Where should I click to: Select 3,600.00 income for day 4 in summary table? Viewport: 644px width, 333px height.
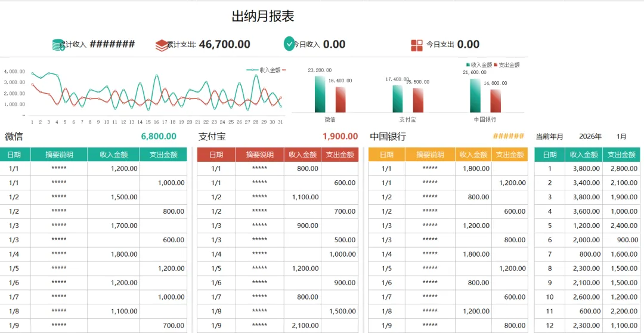pos(584,211)
